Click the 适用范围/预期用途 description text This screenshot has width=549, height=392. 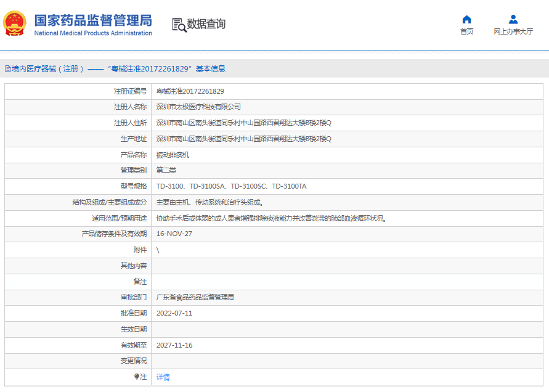(x=271, y=219)
